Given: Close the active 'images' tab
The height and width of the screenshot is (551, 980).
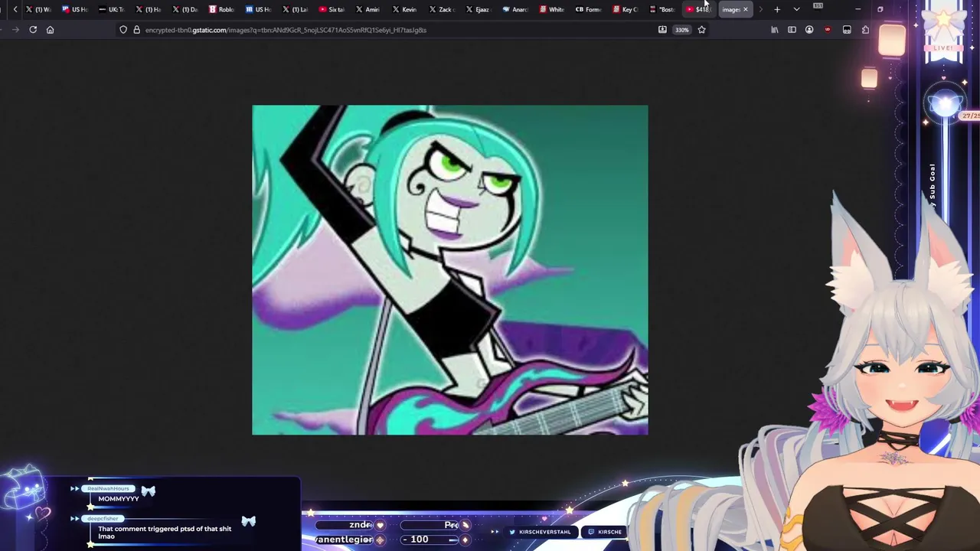Looking at the screenshot, I should point(745,9).
